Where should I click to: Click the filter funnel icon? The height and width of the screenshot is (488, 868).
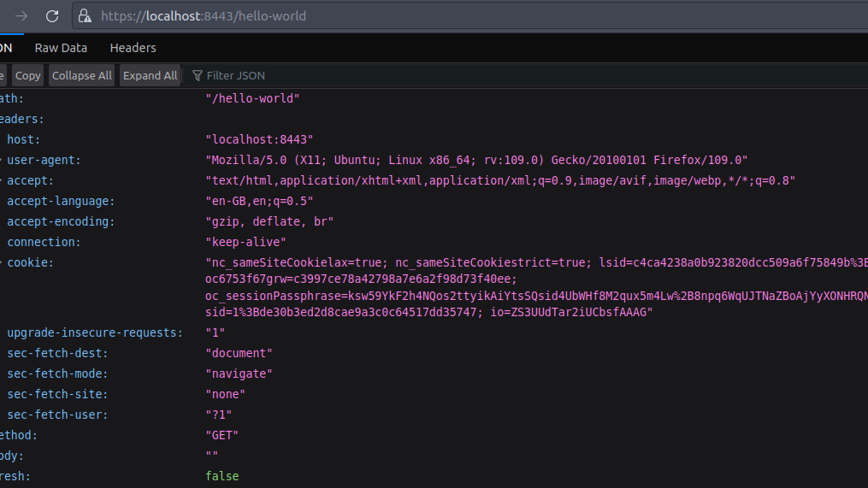pos(197,76)
